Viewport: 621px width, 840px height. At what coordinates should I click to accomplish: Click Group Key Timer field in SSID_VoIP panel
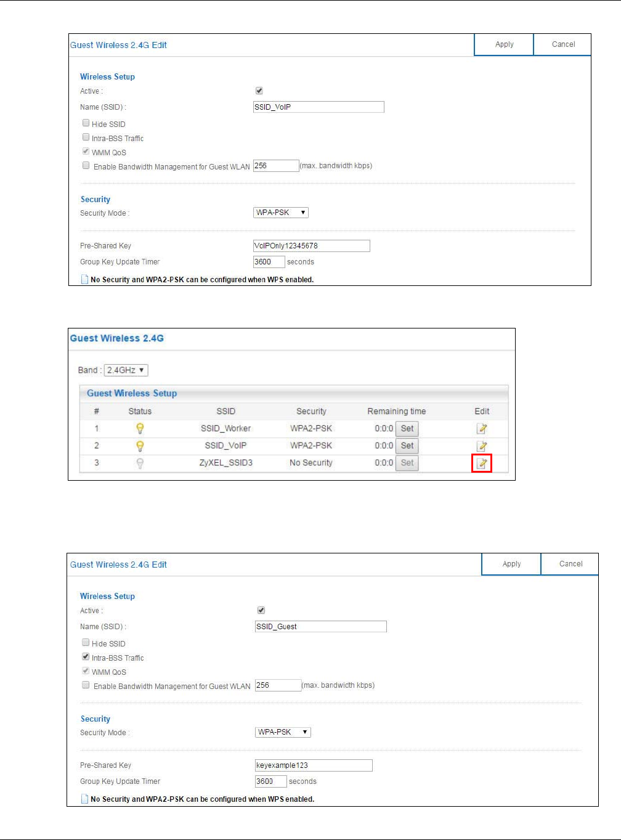pos(269,262)
